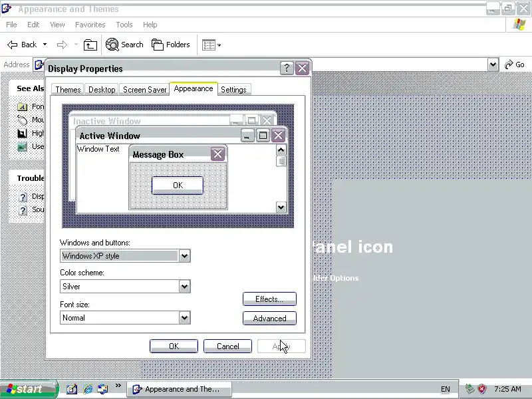This screenshot has width=532, height=399.
Task: Launch Internet Explorer from quick launch
Action: coord(88,389)
